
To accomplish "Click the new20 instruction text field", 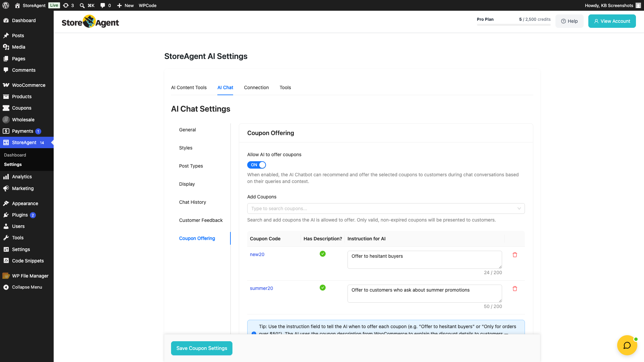I will point(425,260).
